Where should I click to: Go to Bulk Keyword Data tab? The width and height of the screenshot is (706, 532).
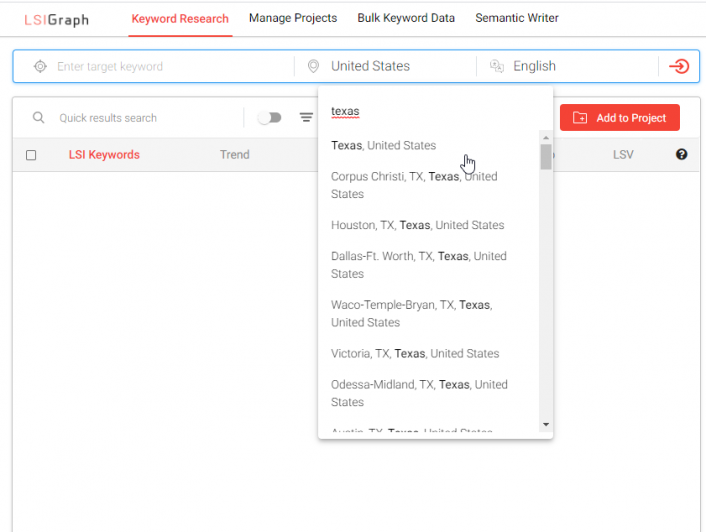point(406,18)
